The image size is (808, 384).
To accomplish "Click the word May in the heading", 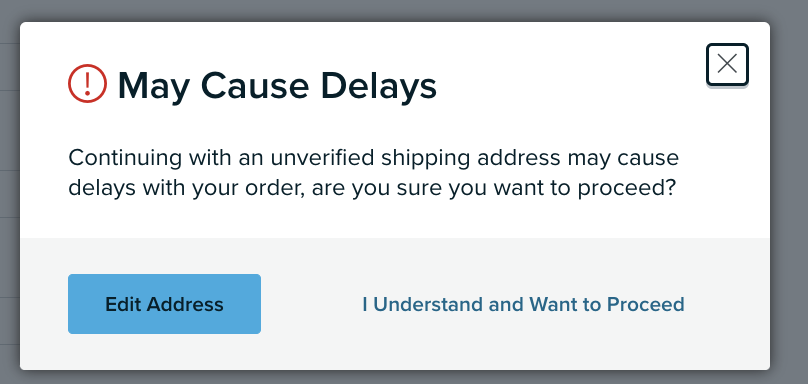I will coord(153,87).
